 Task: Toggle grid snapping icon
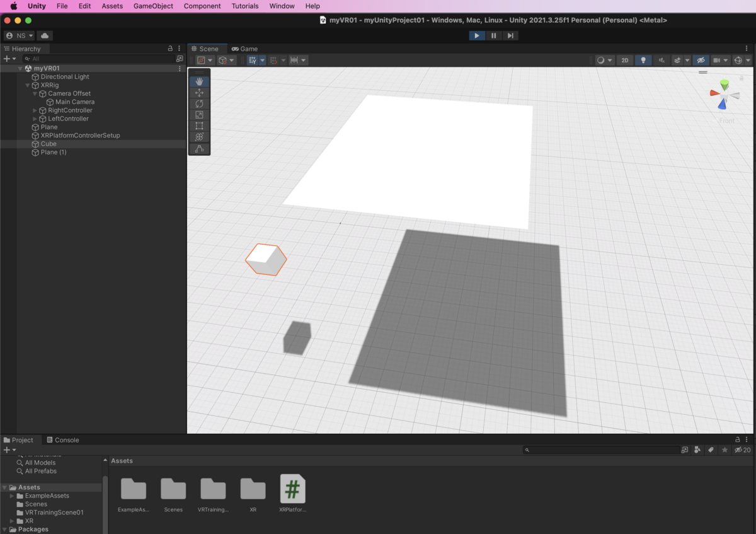pos(273,61)
